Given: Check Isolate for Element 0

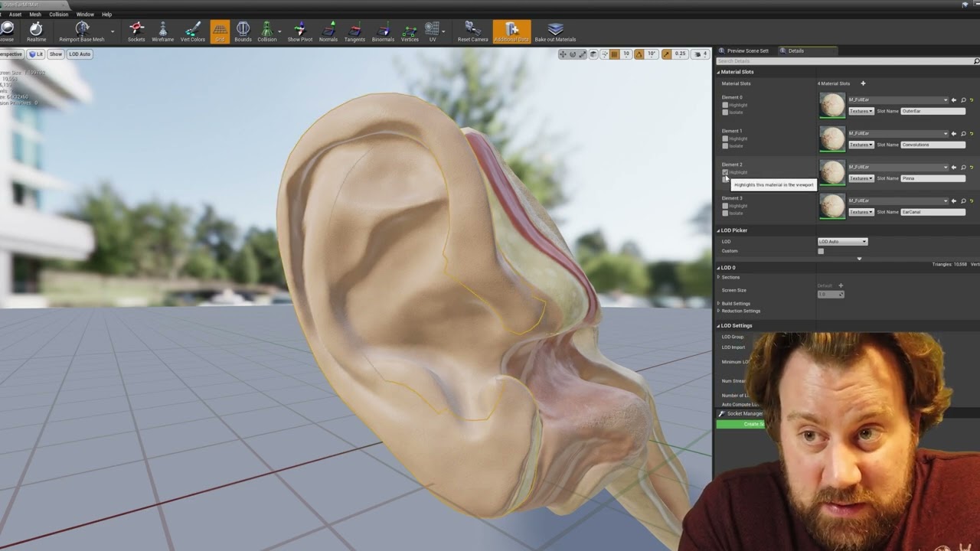Looking at the screenshot, I should pyautogui.click(x=725, y=112).
